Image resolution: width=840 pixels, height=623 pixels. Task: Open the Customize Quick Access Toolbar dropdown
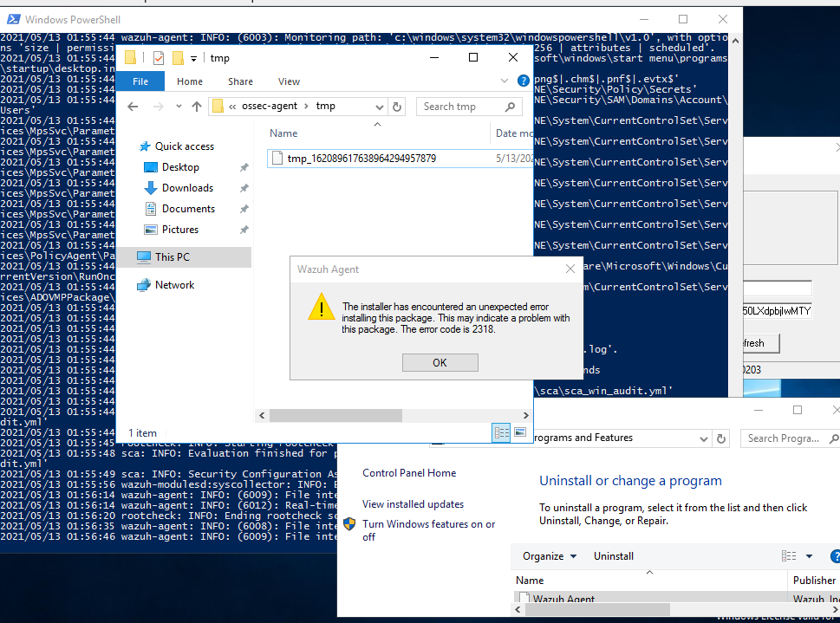click(193, 58)
